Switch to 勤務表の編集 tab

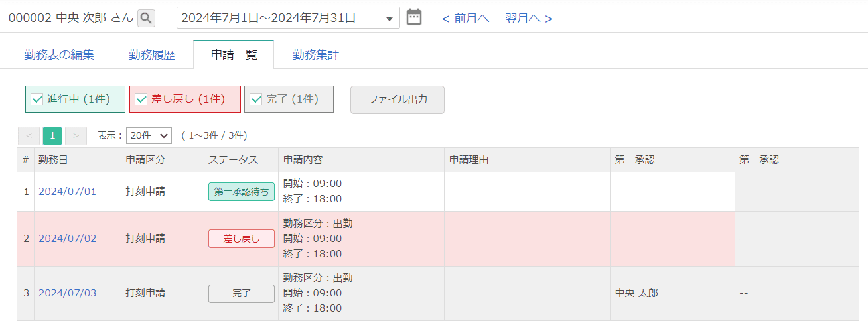(x=59, y=55)
